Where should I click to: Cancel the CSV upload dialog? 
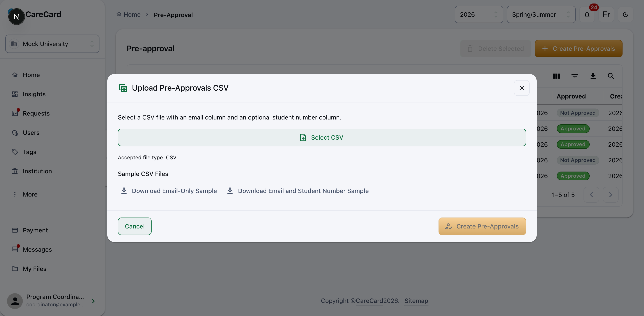point(134,226)
